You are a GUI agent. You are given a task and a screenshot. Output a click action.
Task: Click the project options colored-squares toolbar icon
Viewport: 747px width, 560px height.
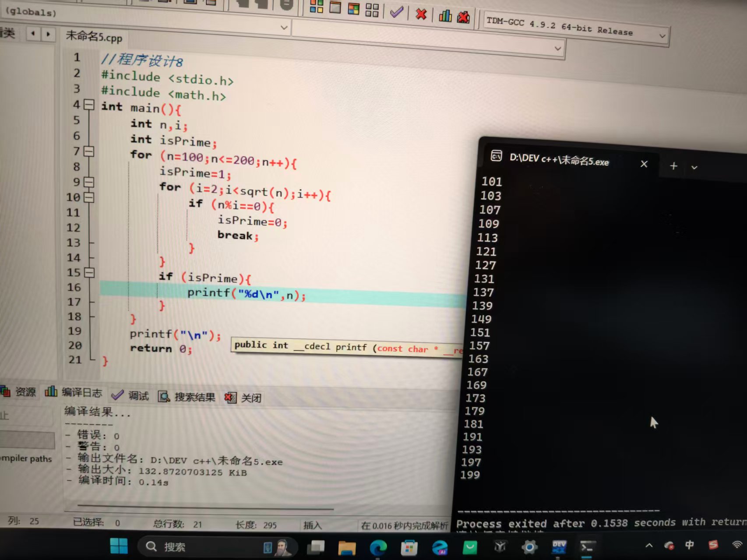(x=317, y=6)
